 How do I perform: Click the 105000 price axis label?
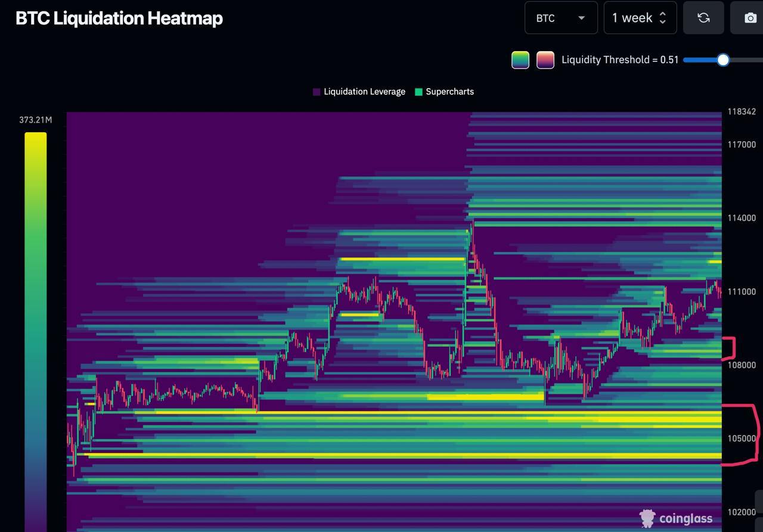pyautogui.click(x=741, y=438)
